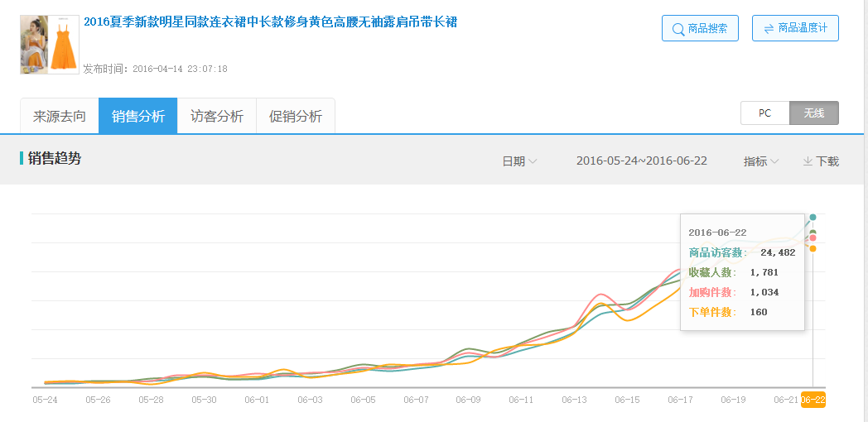Click the 加购件数 pink point on 06-22
This screenshot has width=868, height=422.
813,238
